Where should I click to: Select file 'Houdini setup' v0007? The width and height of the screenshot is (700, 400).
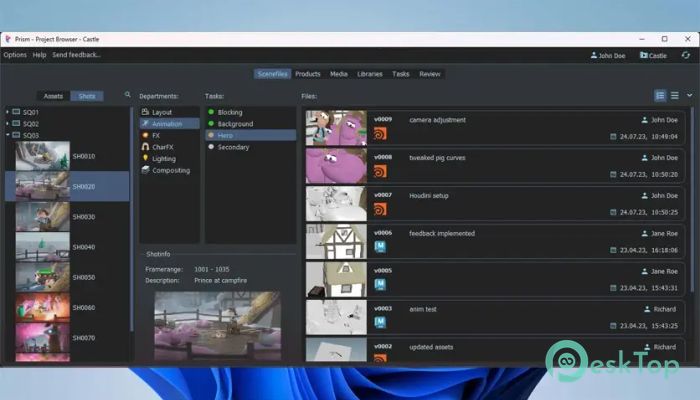click(496, 204)
